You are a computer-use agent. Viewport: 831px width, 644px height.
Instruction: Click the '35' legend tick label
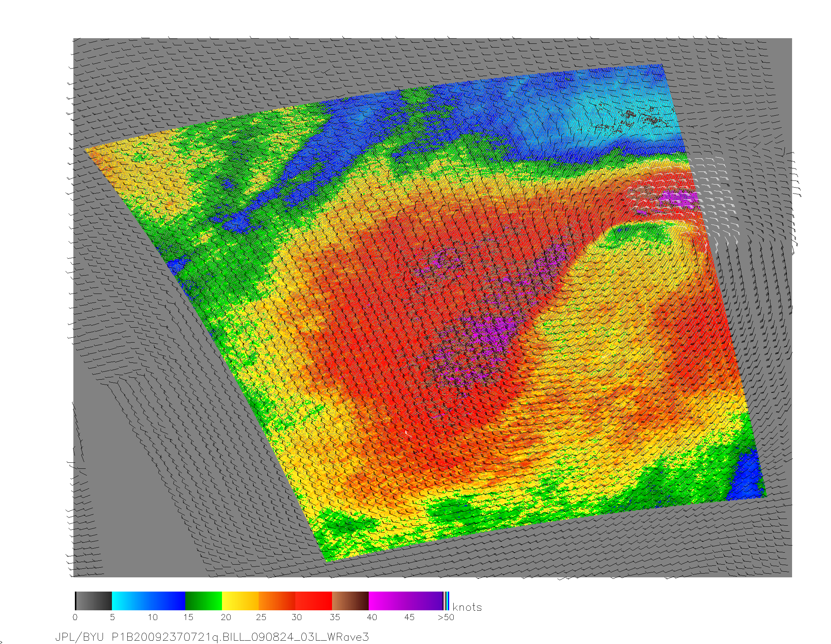click(x=334, y=617)
